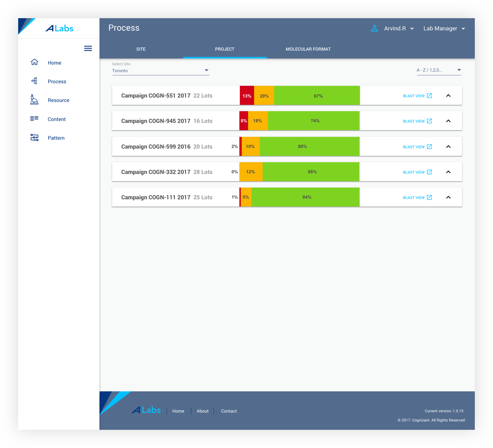The width and height of the screenshot is (493, 448).
Task: Click the Resource microscope icon
Action: coord(34,100)
